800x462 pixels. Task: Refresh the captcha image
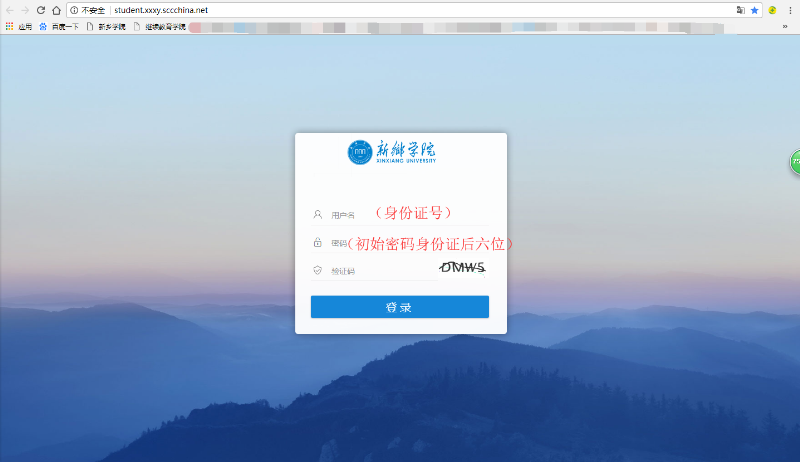(x=462, y=267)
